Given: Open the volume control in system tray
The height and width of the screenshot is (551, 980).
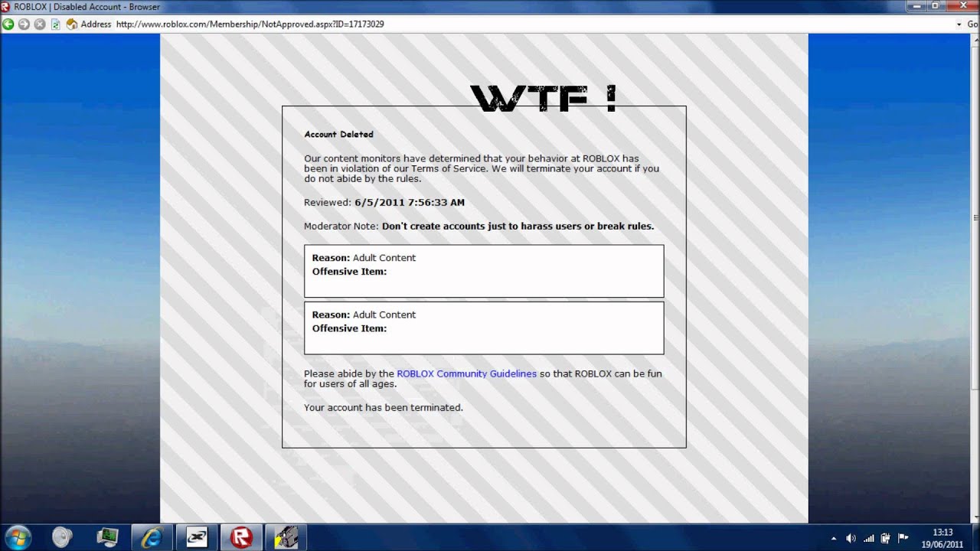Looking at the screenshot, I should point(851,538).
